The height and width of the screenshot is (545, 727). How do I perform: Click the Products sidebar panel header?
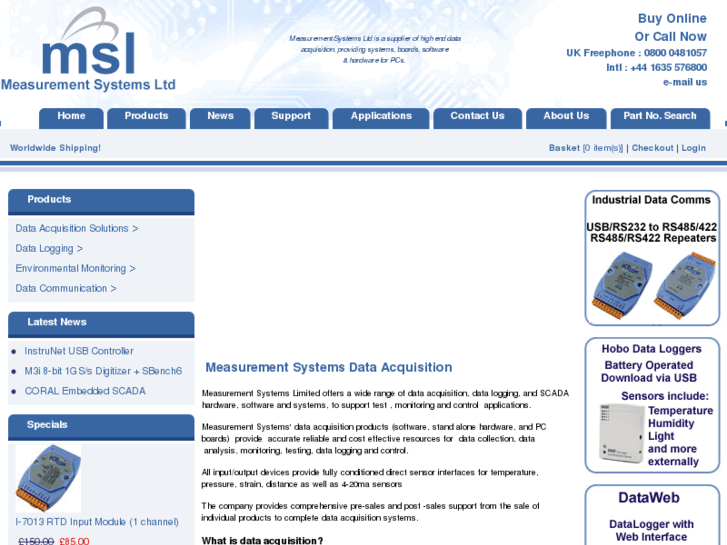tap(101, 200)
